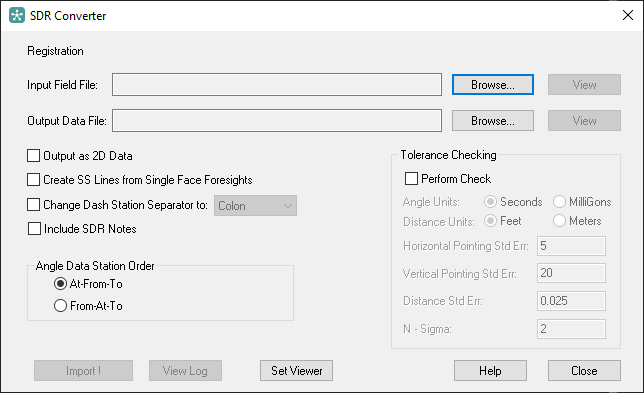644x393 pixels.
Task: Browse for the Output Data File
Action: pos(493,120)
